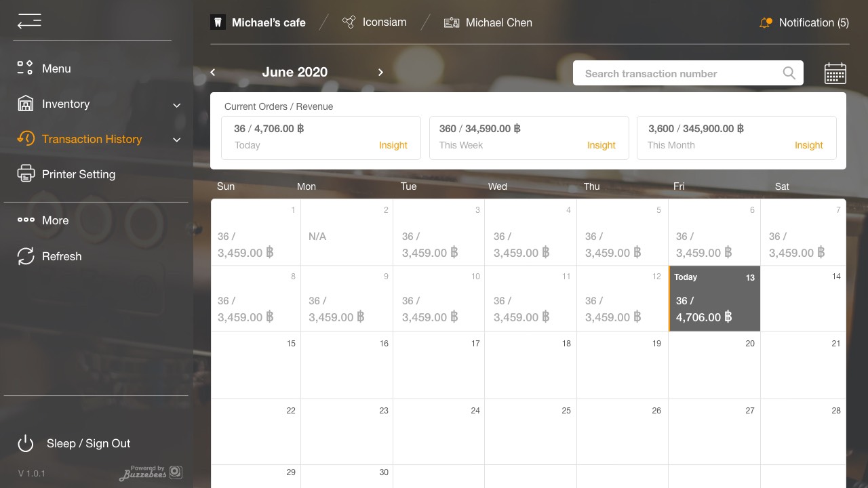Click the Iconsiam branch icon
This screenshot has height=488, width=868.
(x=349, y=22)
